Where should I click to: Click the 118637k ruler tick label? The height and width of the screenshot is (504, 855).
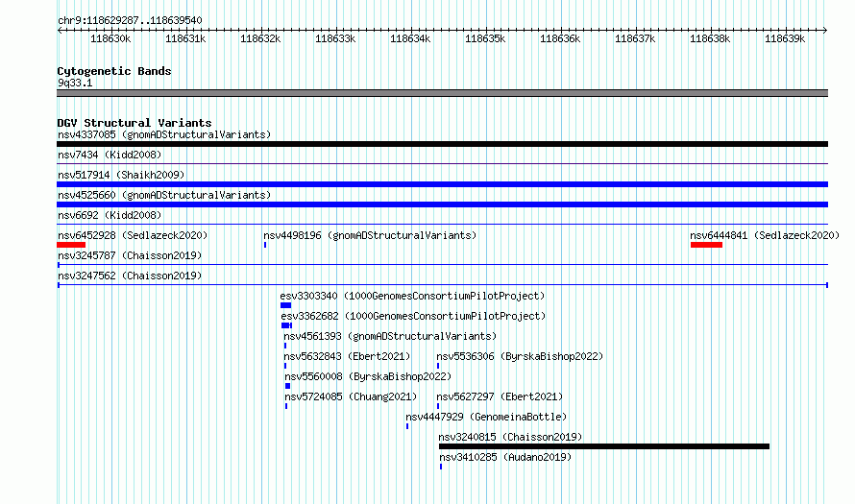(x=635, y=38)
